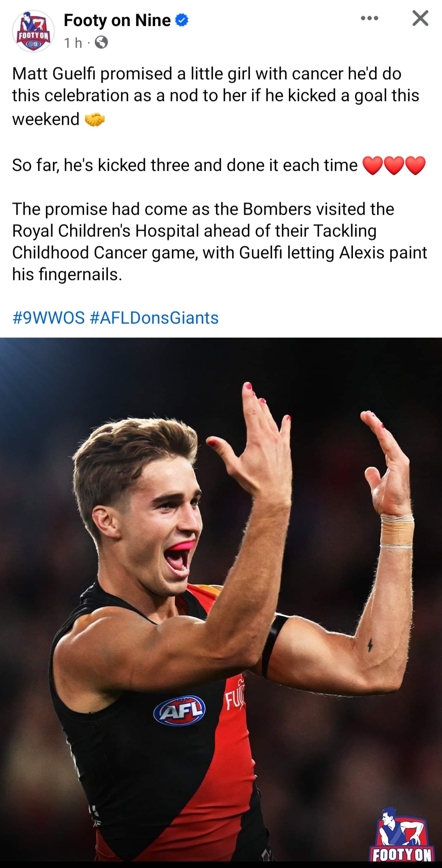
Task: Tap the last red heart emoji
Action: tap(415, 166)
